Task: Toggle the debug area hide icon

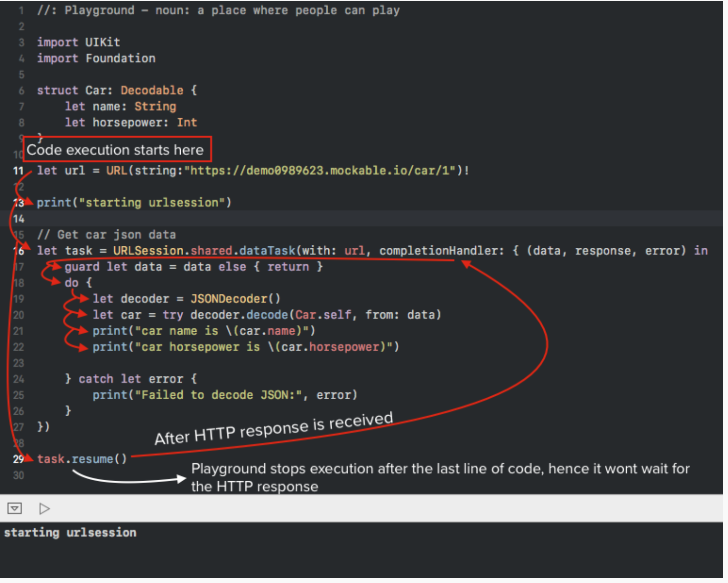Action: [14, 509]
